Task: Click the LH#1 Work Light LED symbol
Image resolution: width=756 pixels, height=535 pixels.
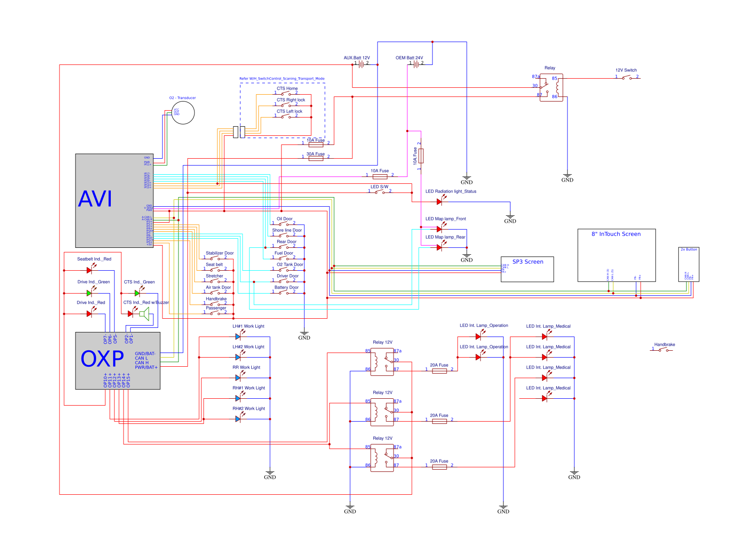Action: coord(238,336)
